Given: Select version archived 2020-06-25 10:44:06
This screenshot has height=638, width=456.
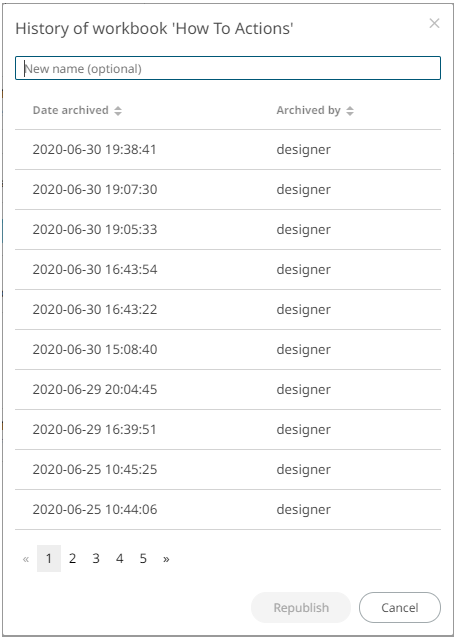Looking at the screenshot, I should (228, 509).
